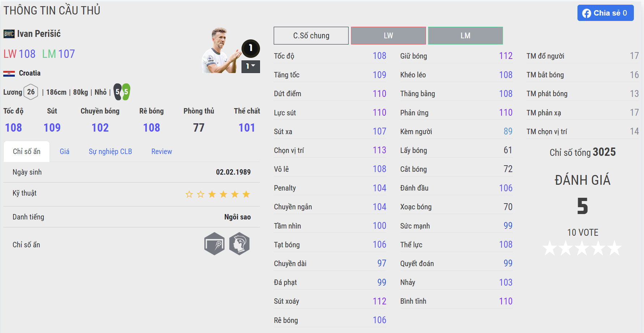644x333 pixels.
Task: Click the Facebook Chia sẻ button
Action: click(605, 13)
